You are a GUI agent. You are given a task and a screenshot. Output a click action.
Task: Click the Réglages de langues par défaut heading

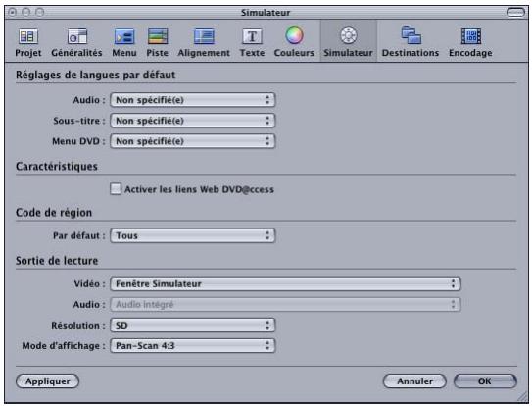(x=96, y=75)
